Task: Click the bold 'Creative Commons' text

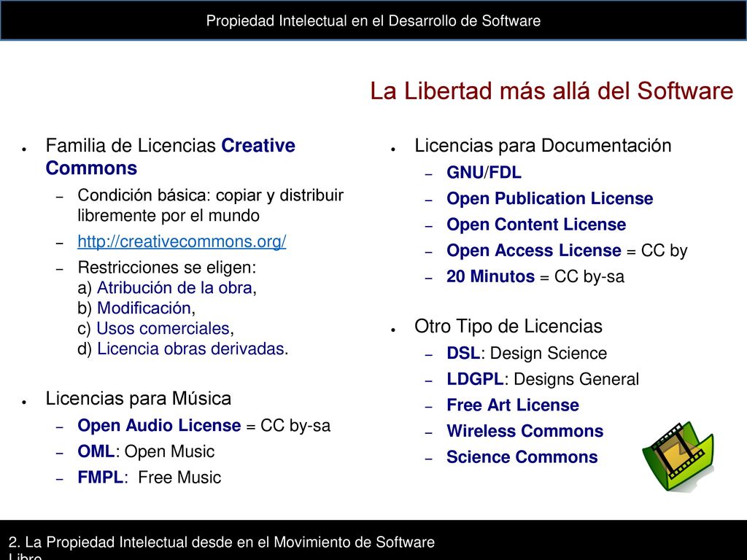Action: tap(170, 157)
